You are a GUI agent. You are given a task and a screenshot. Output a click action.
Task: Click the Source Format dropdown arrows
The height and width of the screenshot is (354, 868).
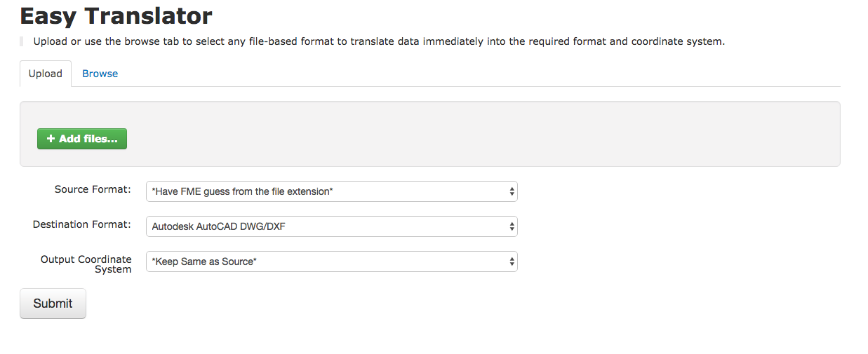(512, 191)
